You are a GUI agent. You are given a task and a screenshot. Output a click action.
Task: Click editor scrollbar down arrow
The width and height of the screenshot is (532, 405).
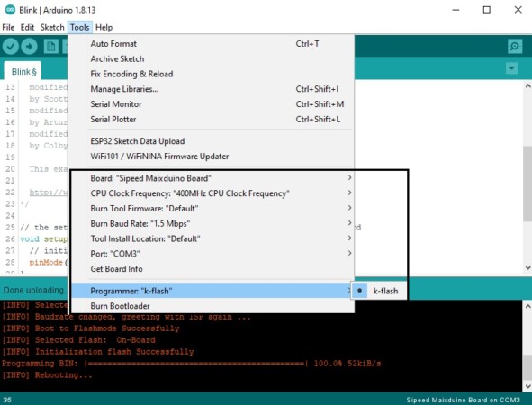(527, 267)
